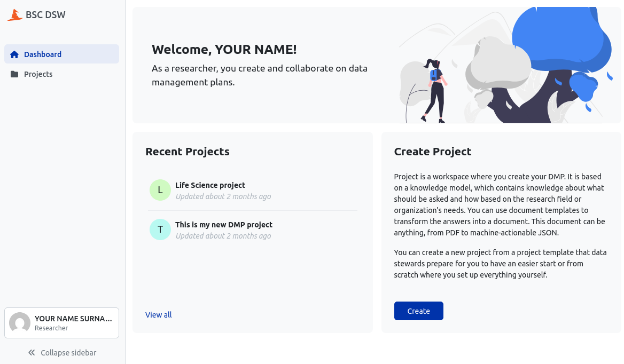Click the 'BSC DSW' application name
Viewport: 624px width, 364px height.
45,15
